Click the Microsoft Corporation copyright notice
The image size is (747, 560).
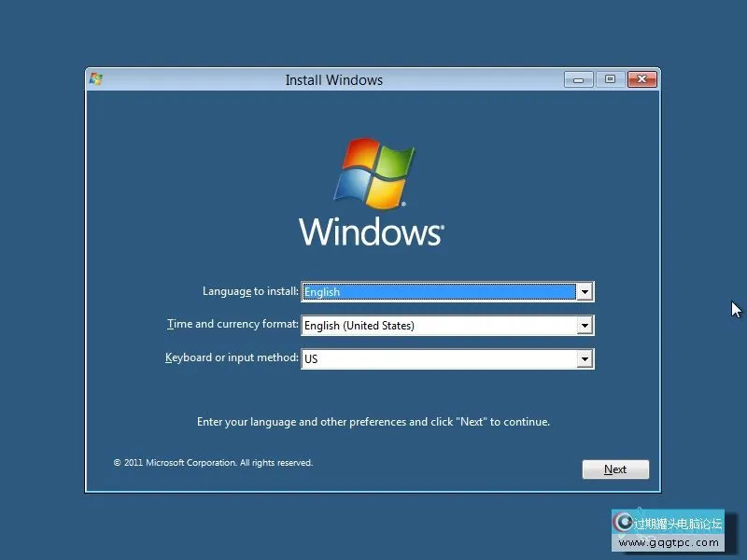[213, 463]
